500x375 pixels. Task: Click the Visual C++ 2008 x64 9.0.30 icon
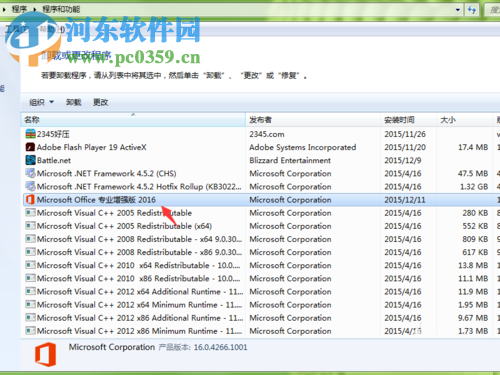point(30,239)
